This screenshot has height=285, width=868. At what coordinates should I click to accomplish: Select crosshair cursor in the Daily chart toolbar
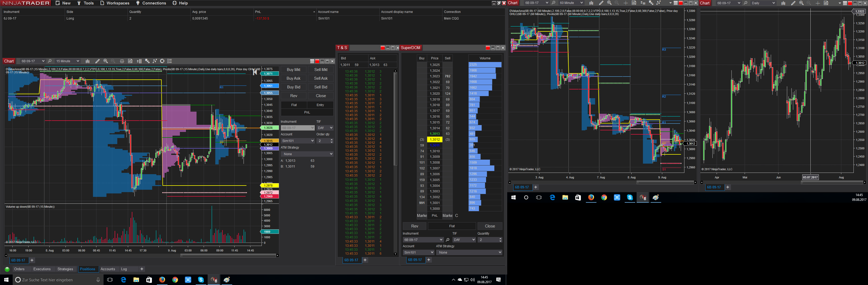(x=818, y=3)
